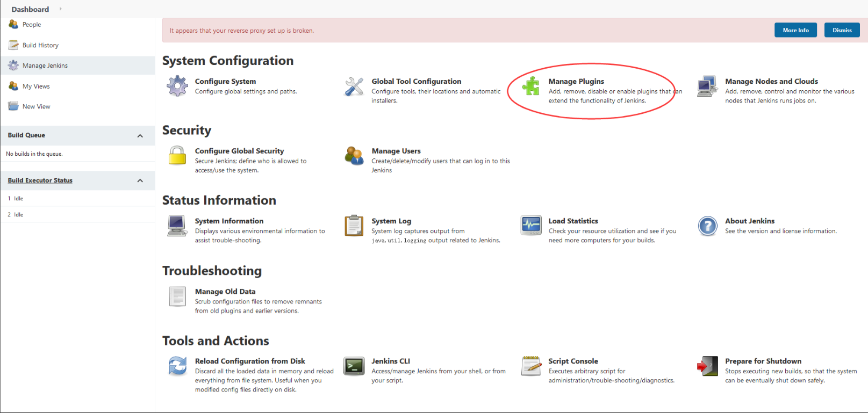868x413 pixels.
Task: Click the Status Information heading
Action: 219,200
